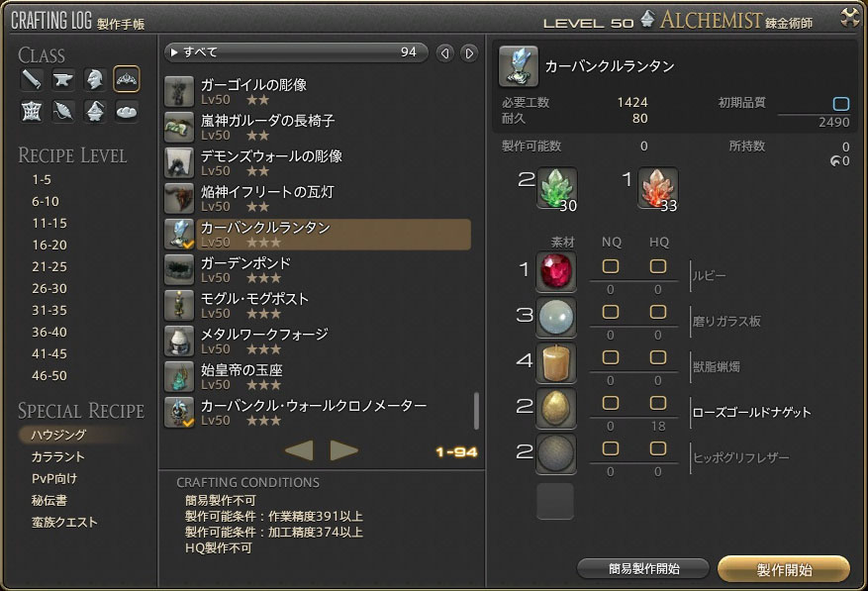Viewport: 868px width, 591px height.
Task: Open the カララント special recipe category
Action: [x=58, y=457]
